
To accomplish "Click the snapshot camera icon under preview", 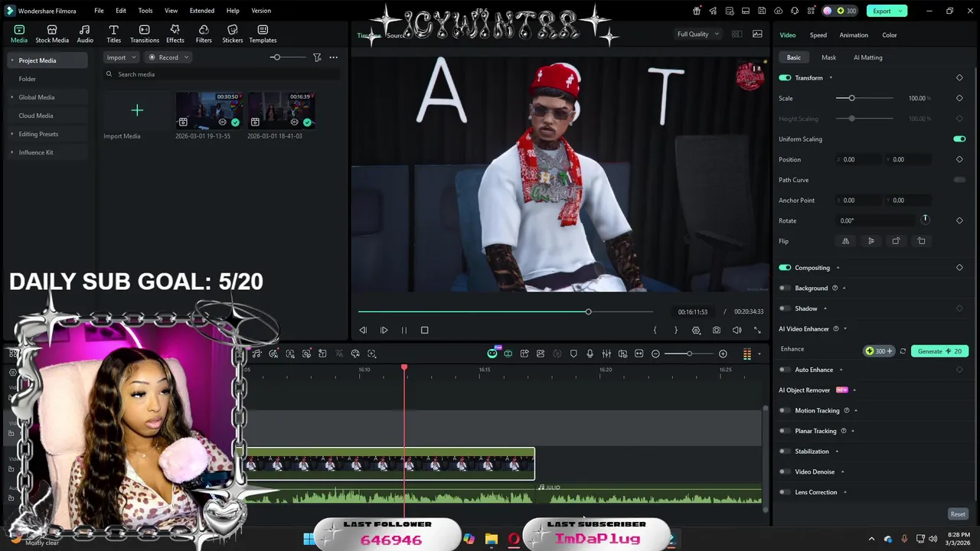I will coord(717,330).
